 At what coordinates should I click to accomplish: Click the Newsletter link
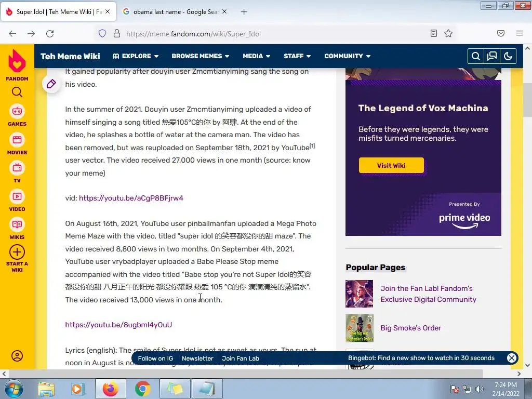[x=197, y=358]
